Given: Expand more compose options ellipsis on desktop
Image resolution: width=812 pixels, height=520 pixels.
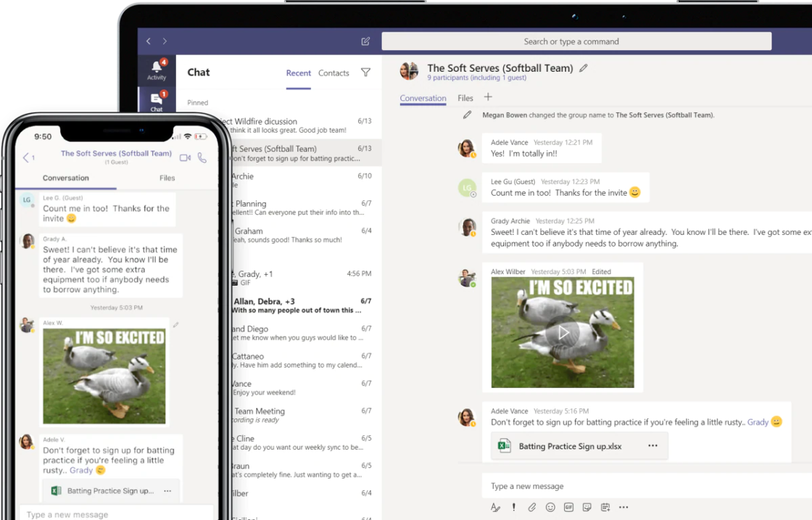Looking at the screenshot, I should (x=623, y=507).
